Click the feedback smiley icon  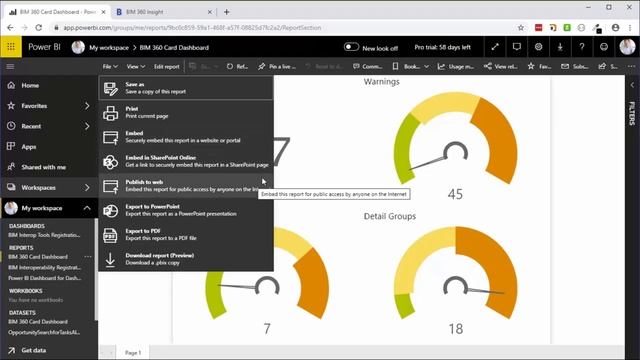point(604,47)
